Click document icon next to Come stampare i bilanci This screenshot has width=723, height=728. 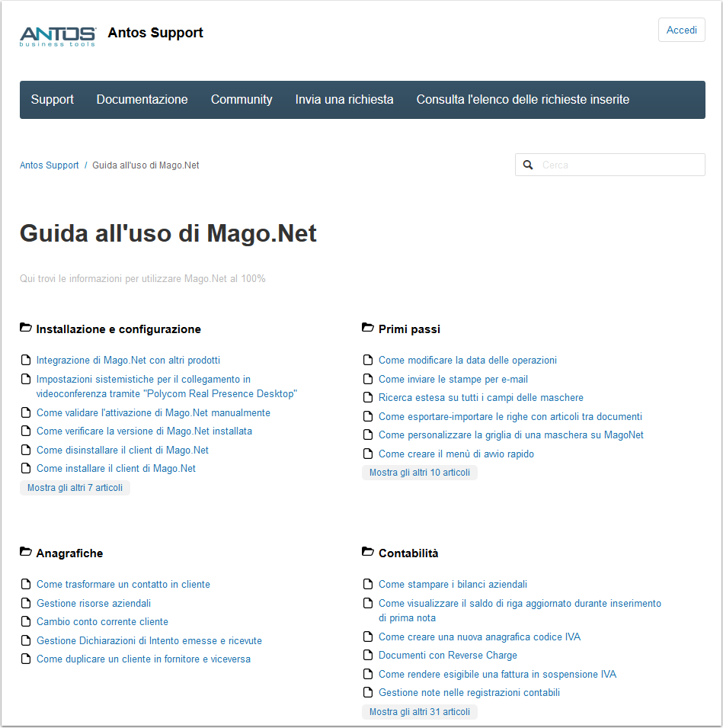[x=368, y=584]
